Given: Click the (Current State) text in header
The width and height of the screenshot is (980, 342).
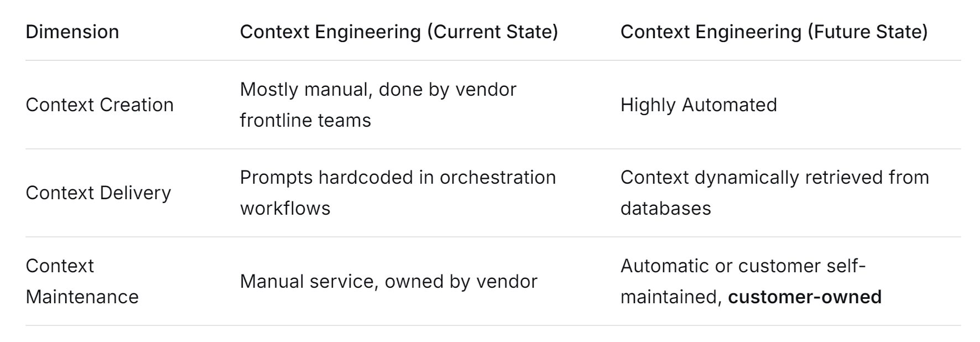Looking at the screenshot, I should click(x=492, y=32).
